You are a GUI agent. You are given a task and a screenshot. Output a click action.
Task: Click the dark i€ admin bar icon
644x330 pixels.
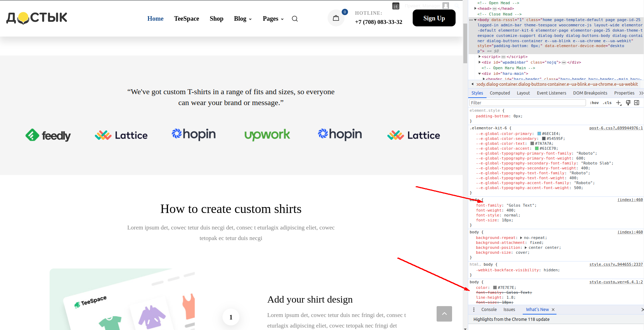click(x=396, y=6)
